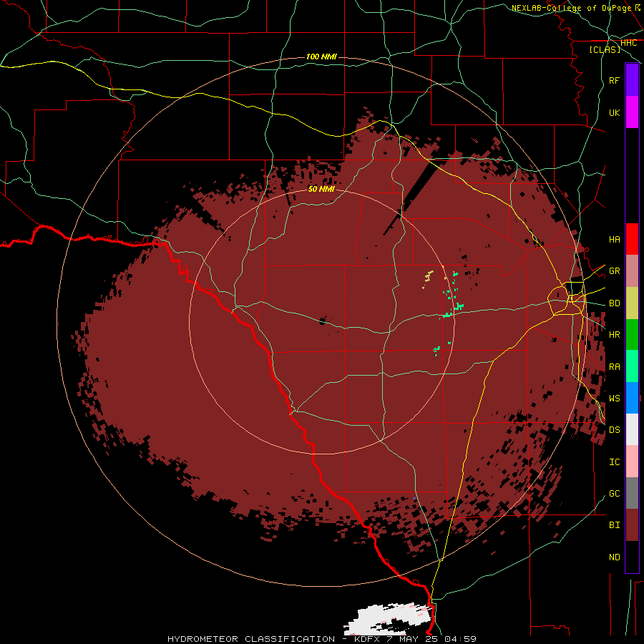Click the magenta UK legend color swatch

click(x=632, y=112)
